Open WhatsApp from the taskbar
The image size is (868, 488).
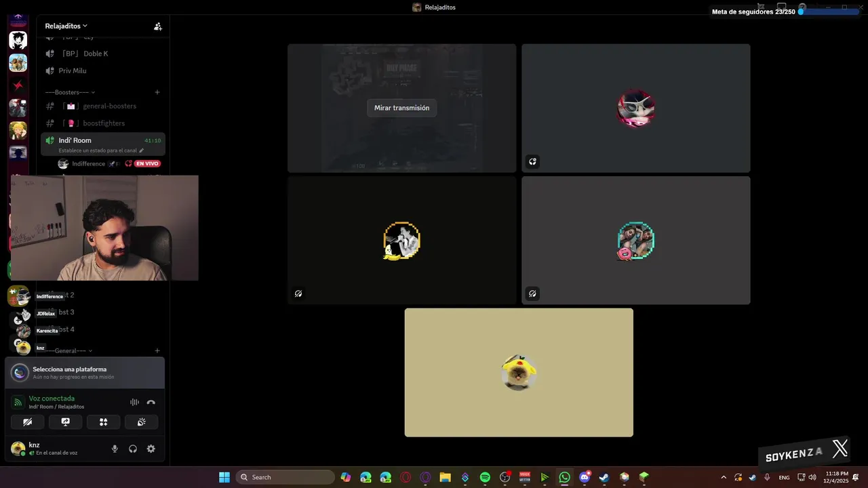coord(564,477)
